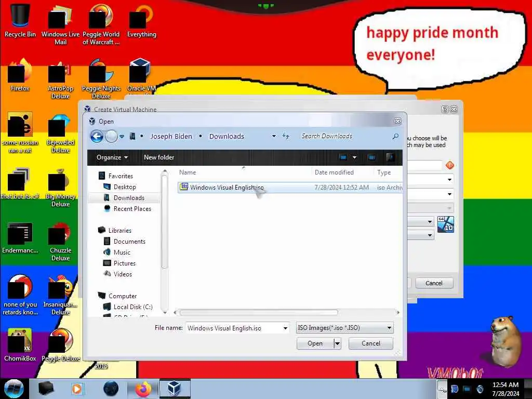Open Firefox desktop shortcut
Screen dimensions: 532x399
click(20, 75)
